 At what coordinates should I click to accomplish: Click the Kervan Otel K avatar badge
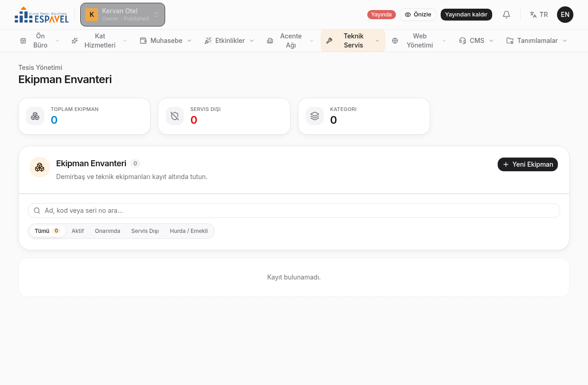coord(92,15)
